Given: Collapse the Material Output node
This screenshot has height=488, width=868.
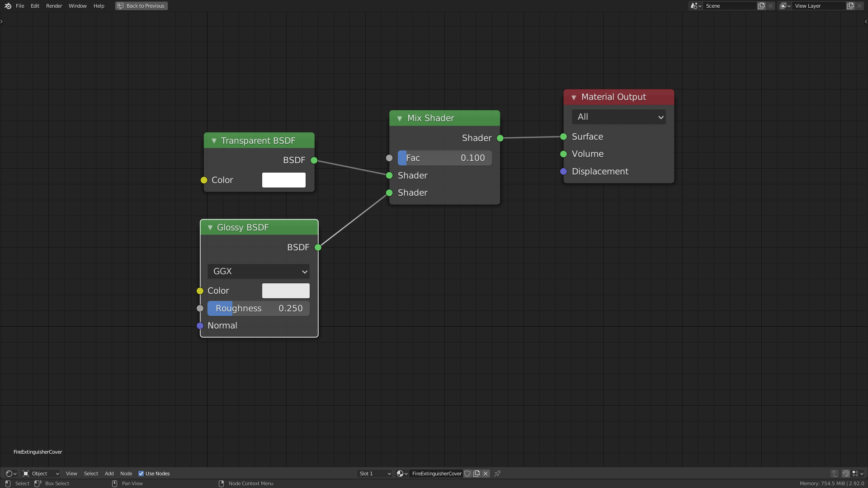Looking at the screenshot, I should point(574,98).
